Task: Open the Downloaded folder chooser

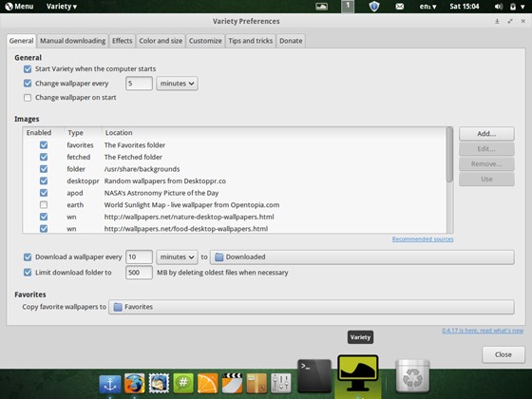Action: tap(362, 257)
